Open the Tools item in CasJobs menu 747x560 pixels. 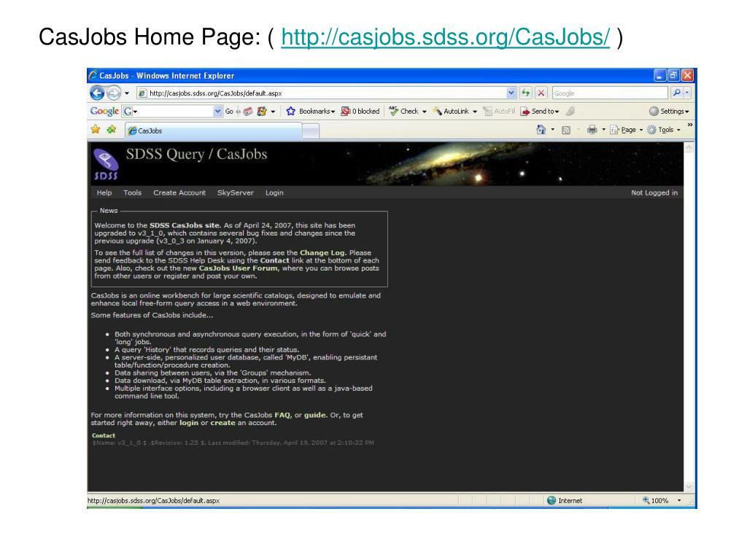[133, 192]
